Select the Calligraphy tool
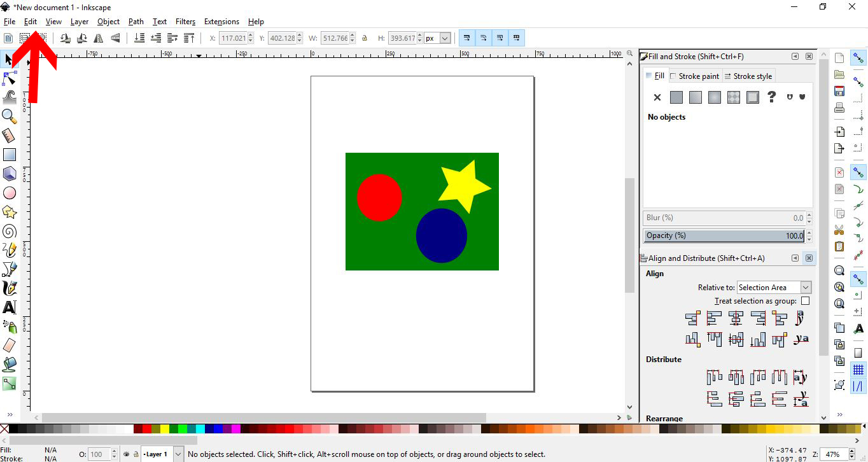 [10, 288]
